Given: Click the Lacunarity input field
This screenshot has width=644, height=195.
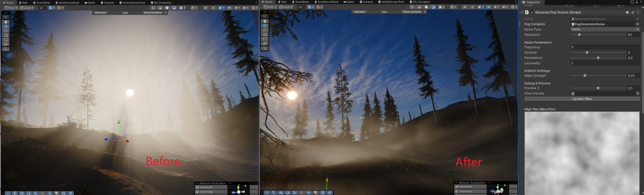Looking at the screenshot, I should (605, 63).
